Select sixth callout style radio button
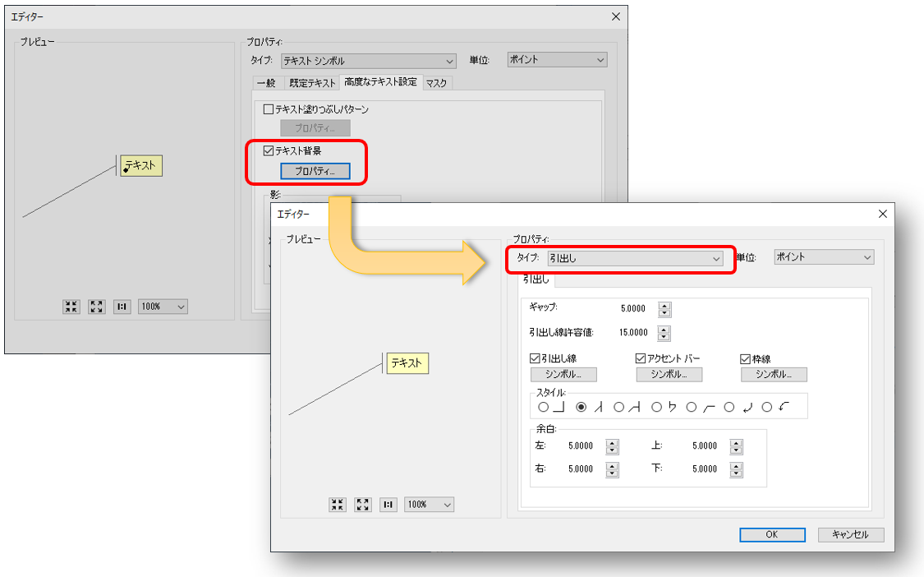 pyautogui.click(x=729, y=407)
